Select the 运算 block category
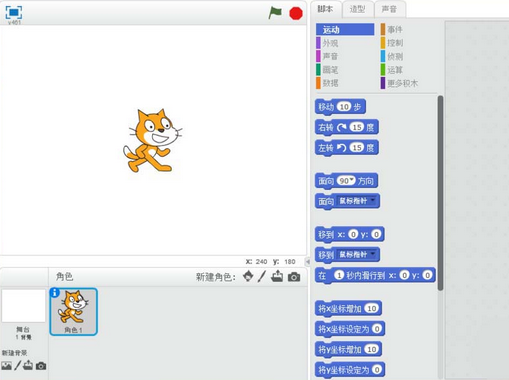509x380 pixels. tap(392, 70)
